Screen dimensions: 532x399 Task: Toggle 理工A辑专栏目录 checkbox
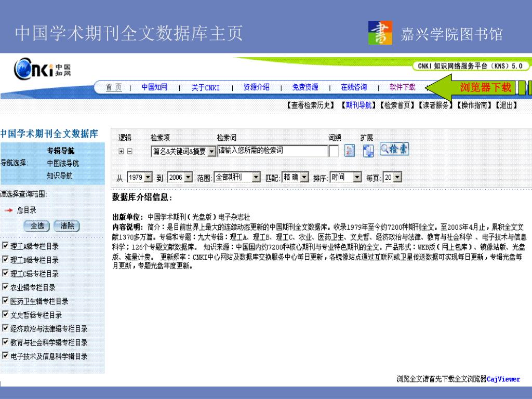(x=5, y=245)
